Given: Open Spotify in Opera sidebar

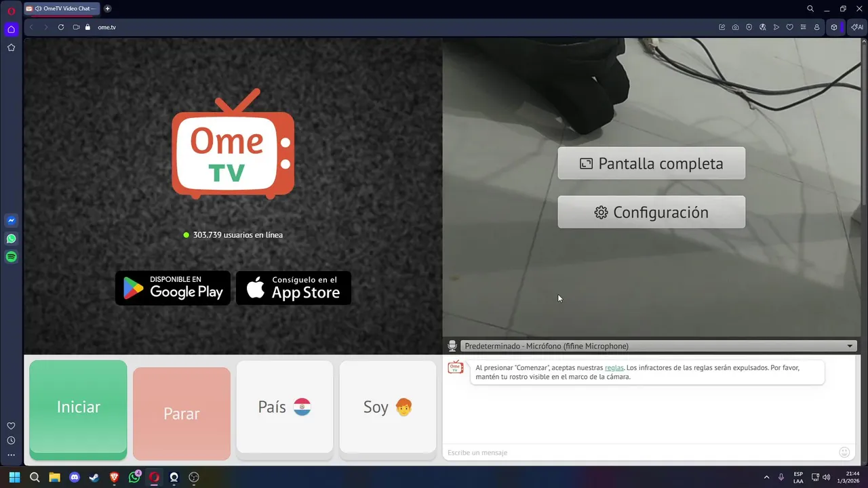Looking at the screenshot, I should (11, 257).
